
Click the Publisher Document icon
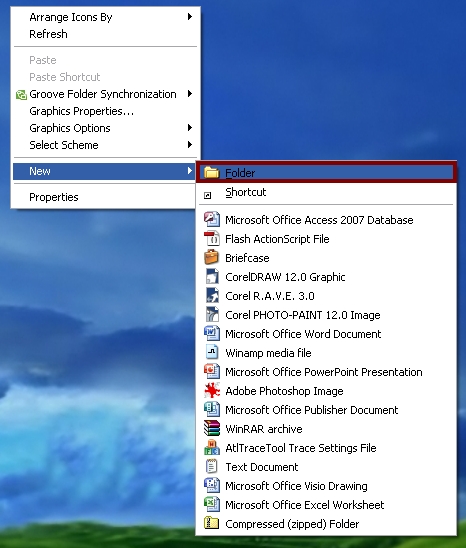(x=212, y=409)
